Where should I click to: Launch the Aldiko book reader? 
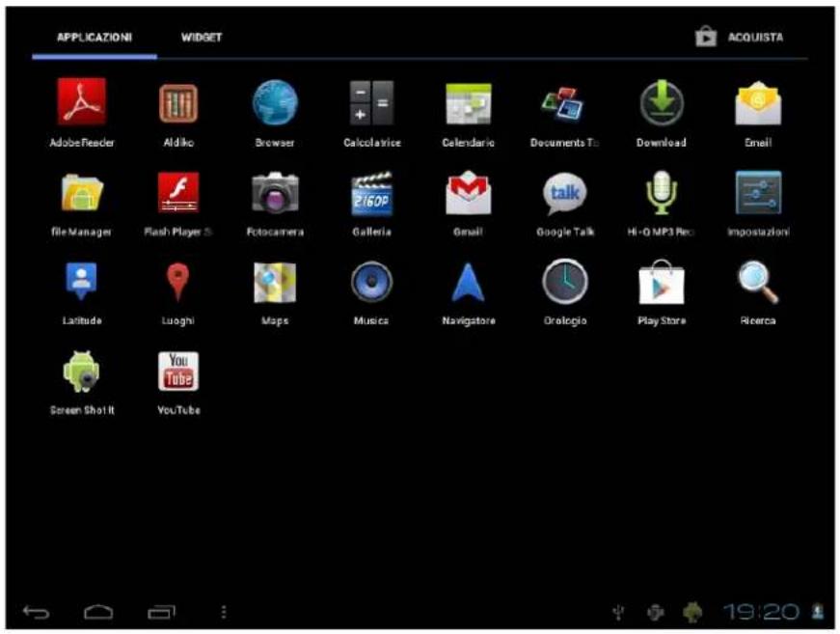(x=178, y=103)
